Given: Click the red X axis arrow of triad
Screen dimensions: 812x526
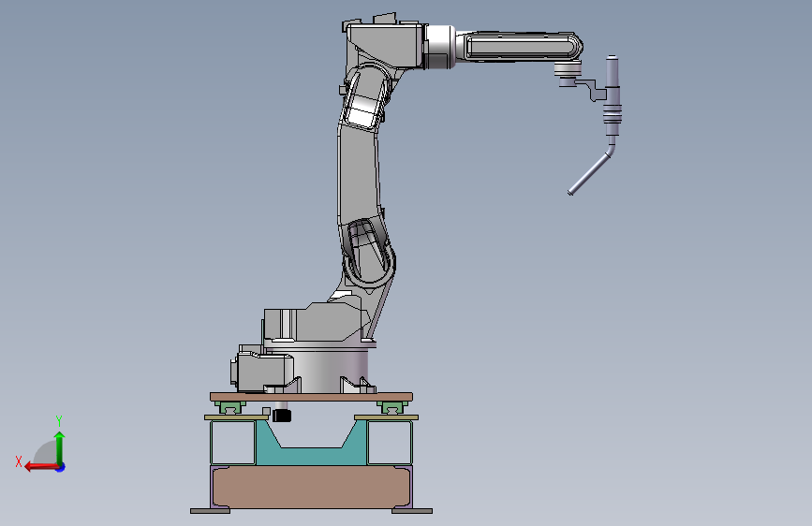Looking at the screenshot, I should [40, 467].
